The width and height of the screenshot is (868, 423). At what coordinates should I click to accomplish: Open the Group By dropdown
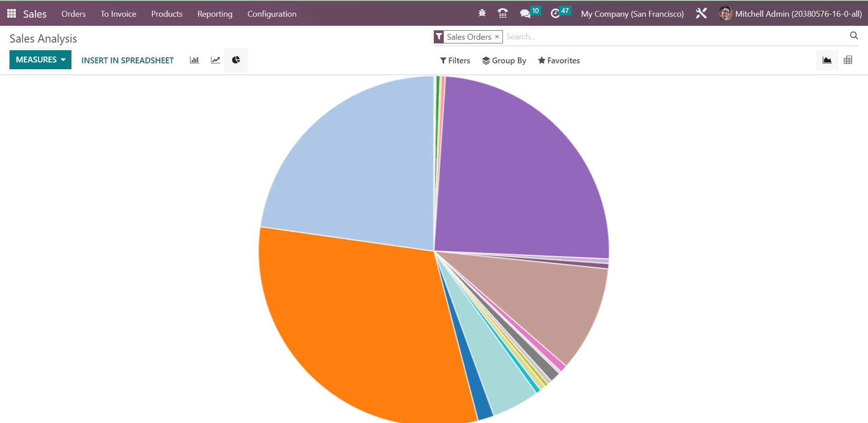point(504,61)
